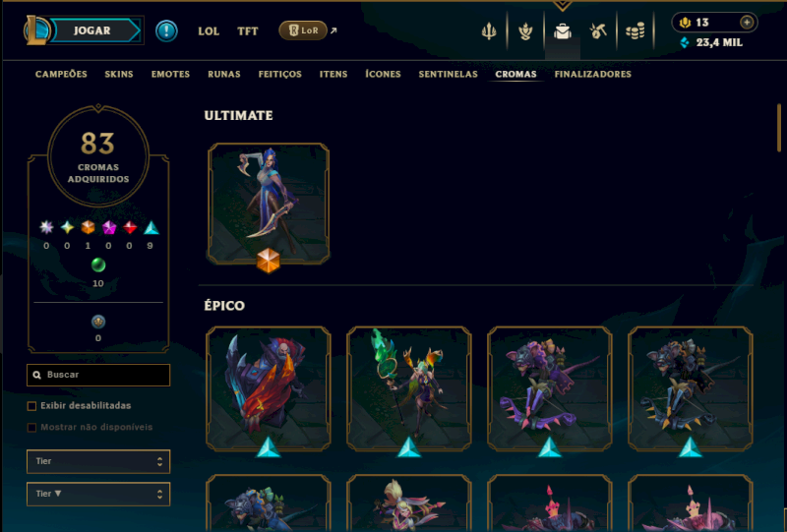Open the first Tier dropdown
The image size is (787, 532).
98,461
